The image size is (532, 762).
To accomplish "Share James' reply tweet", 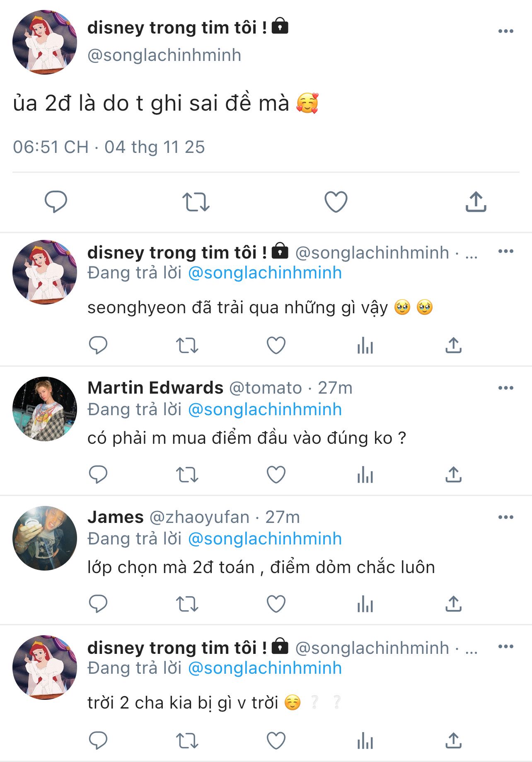I will [x=453, y=604].
